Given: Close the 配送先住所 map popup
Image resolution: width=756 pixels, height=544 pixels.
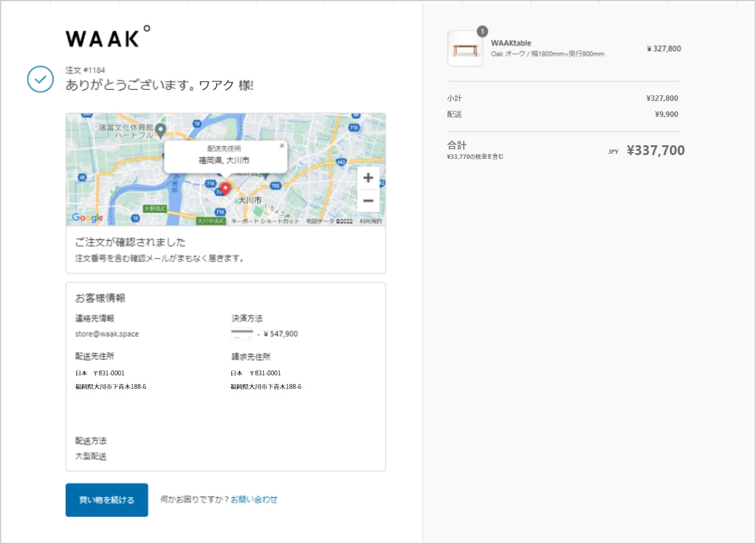Looking at the screenshot, I should 282,146.
